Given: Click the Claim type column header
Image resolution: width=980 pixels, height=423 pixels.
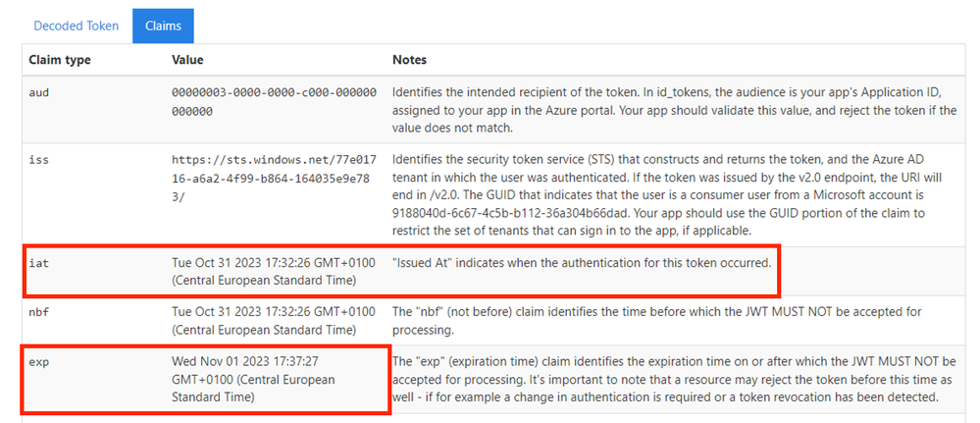Looking at the screenshot, I should tap(60, 60).
